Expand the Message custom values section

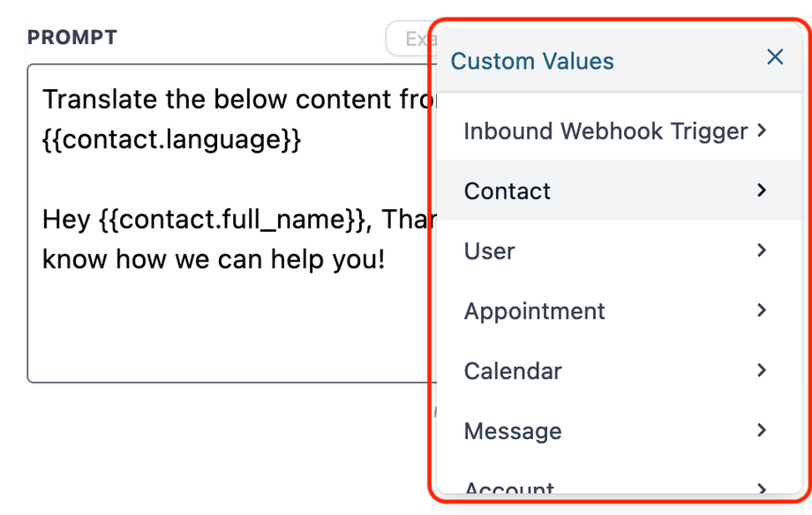513,430
